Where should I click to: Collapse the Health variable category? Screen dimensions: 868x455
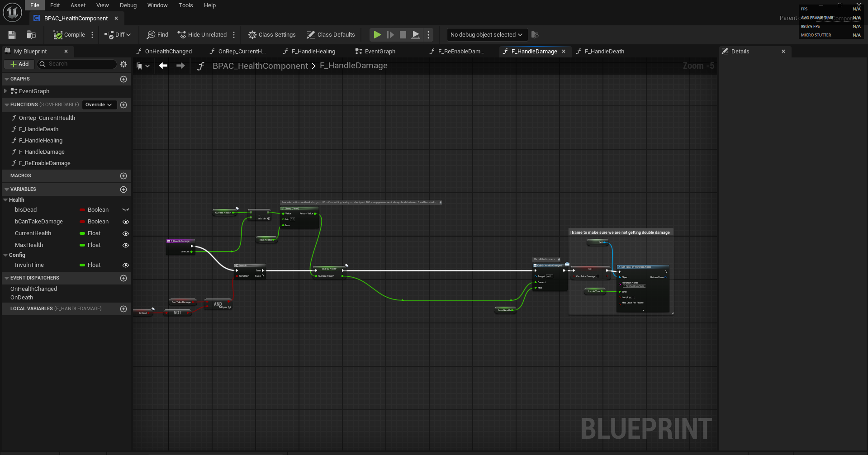[x=5, y=200]
